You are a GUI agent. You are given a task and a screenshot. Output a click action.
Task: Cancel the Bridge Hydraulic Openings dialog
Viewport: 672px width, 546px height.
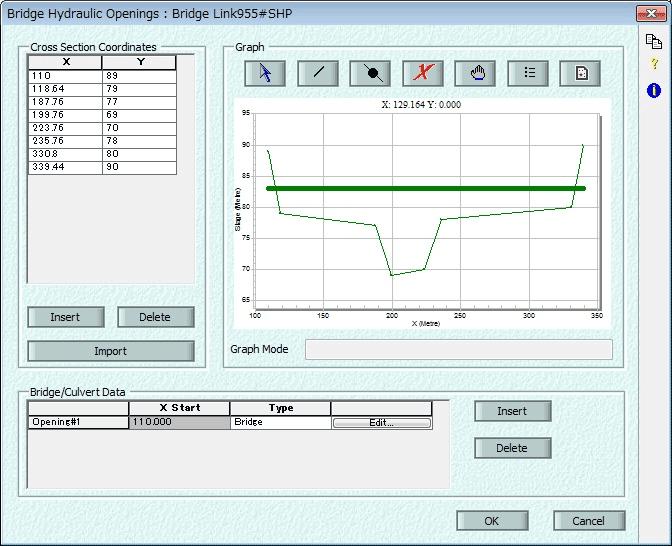pos(589,521)
